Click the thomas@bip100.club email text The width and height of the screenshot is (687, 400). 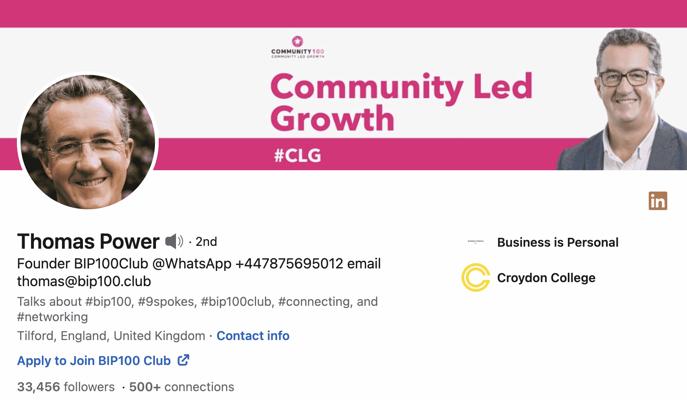[84, 281]
